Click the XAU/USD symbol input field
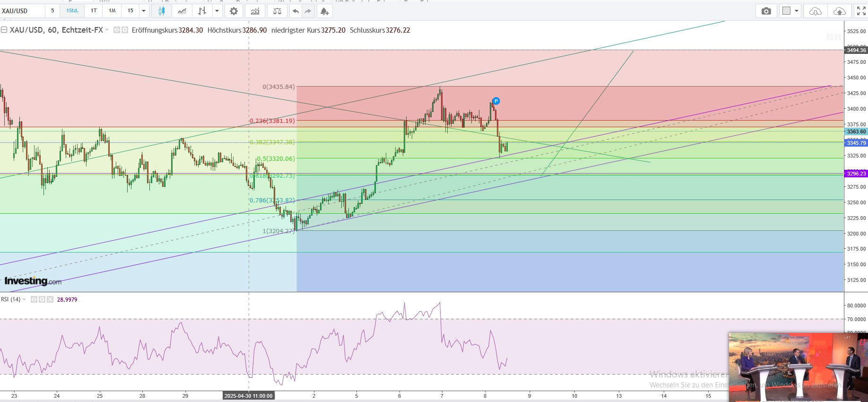 point(23,10)
